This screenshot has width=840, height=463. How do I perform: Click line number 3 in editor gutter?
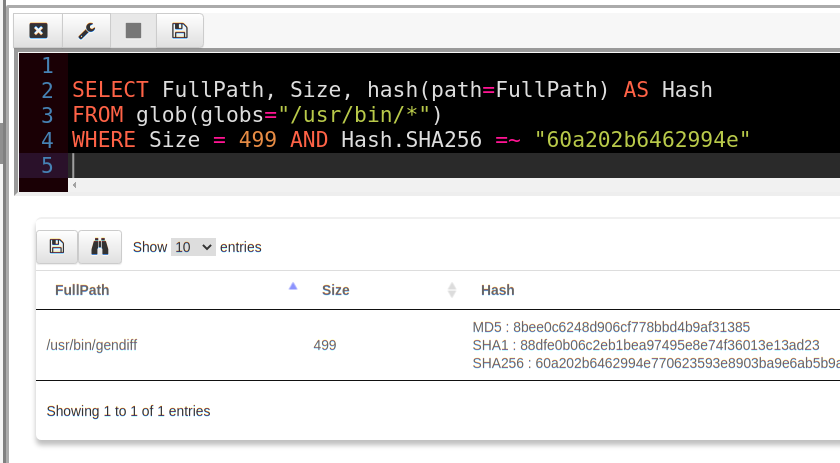tap(47, 115)
